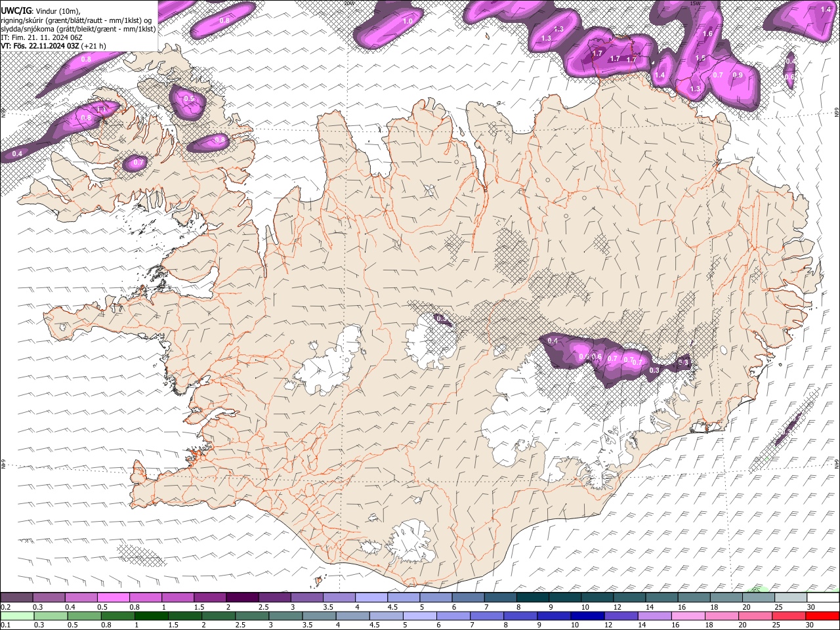Pick upper legend swatch between 25 and 30
This screenshot has width=840, height=630.
pyautogui.click(x=791, y=597)
